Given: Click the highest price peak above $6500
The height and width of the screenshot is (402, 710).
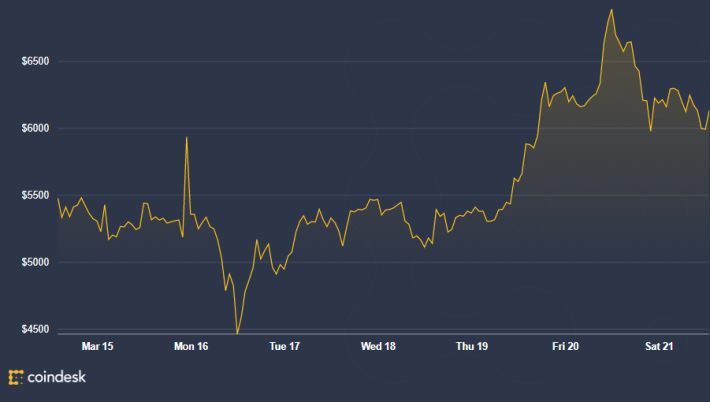Looking at the screenshot, I should click(x=612, y=10).
